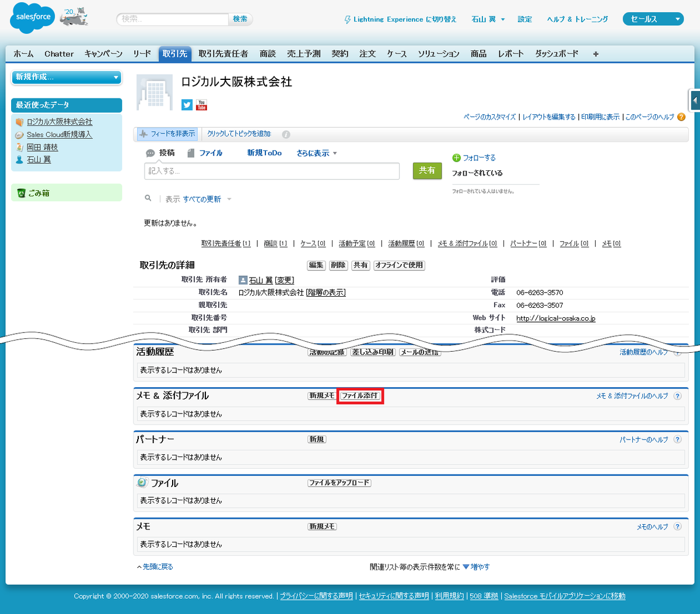
Task: Click the green Follow plus icon
Action: pos(456,158)
